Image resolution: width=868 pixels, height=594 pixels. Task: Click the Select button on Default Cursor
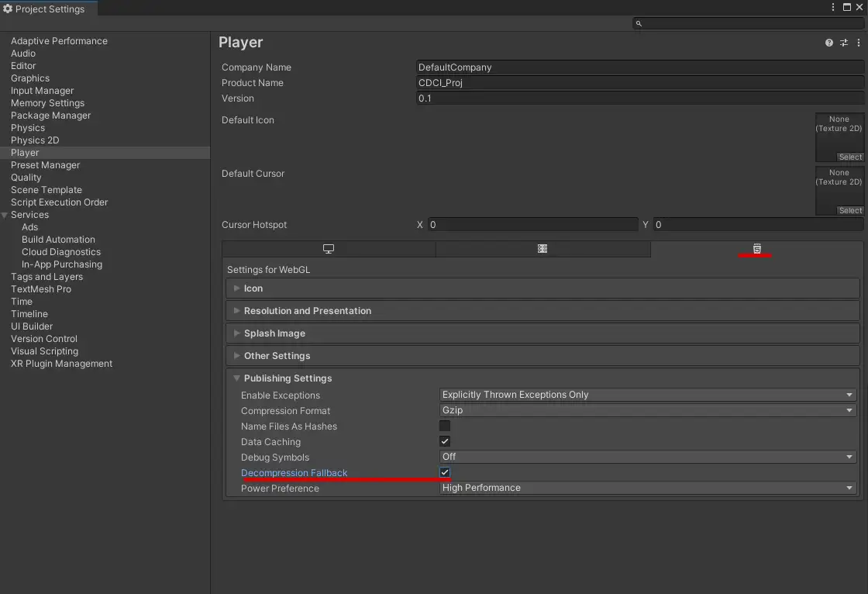click(850, 209)
